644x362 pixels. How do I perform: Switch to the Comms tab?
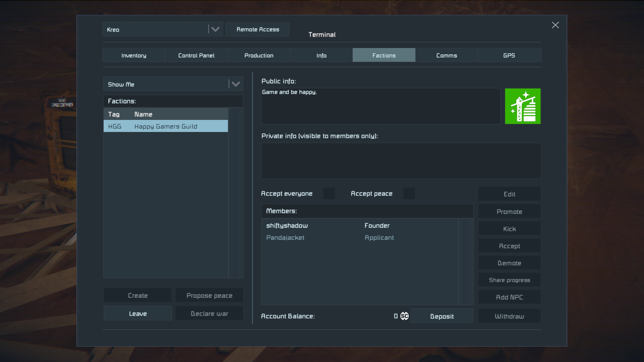447,55
